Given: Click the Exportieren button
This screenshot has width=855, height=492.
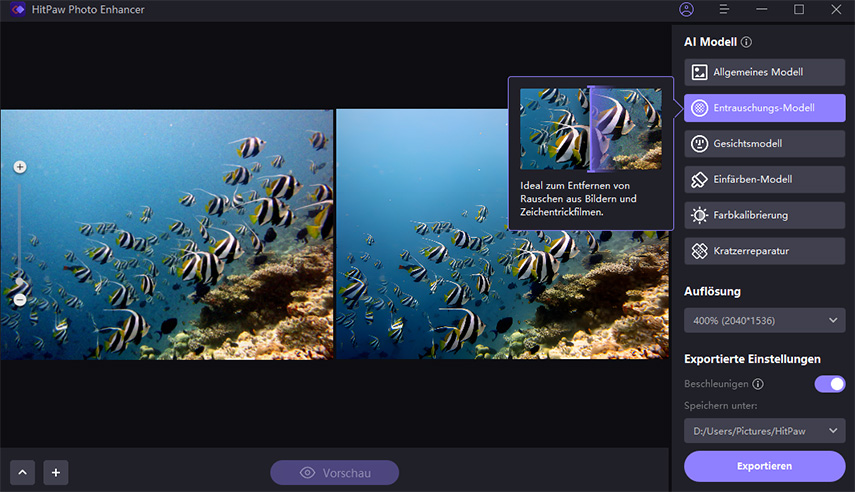Looking at the screenshot, I should 765,466.
